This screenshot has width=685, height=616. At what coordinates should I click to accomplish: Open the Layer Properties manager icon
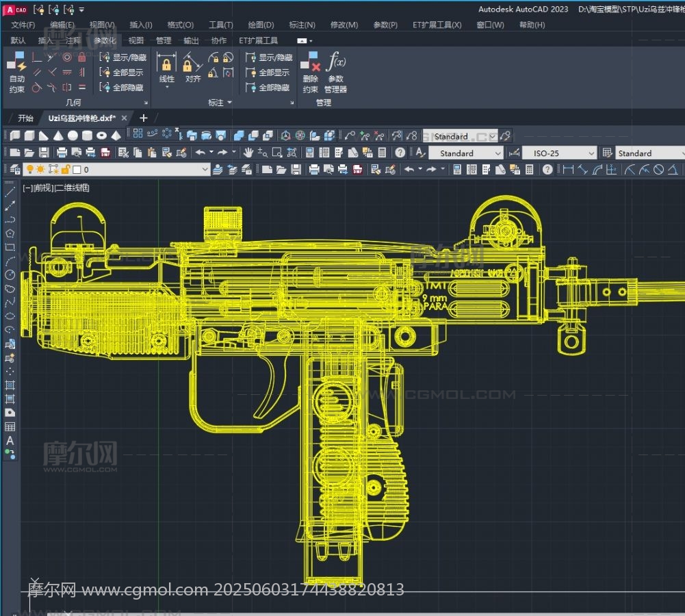15,170
